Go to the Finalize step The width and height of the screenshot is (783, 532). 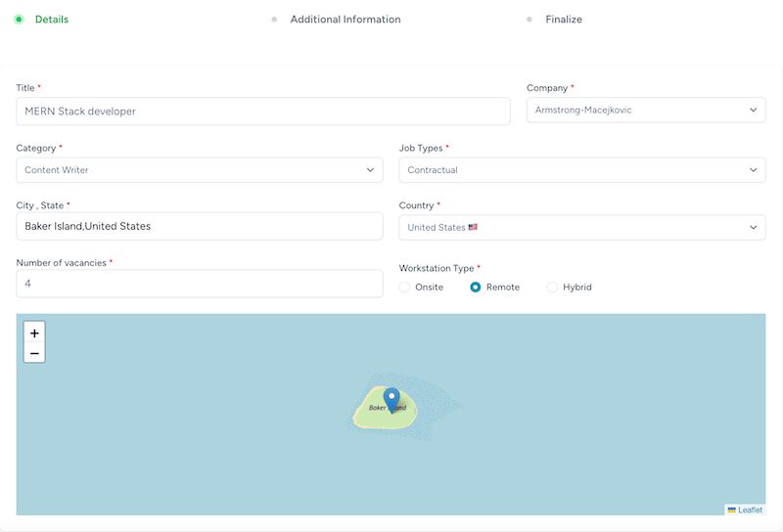pyautogui.click(x=564, y=20)
